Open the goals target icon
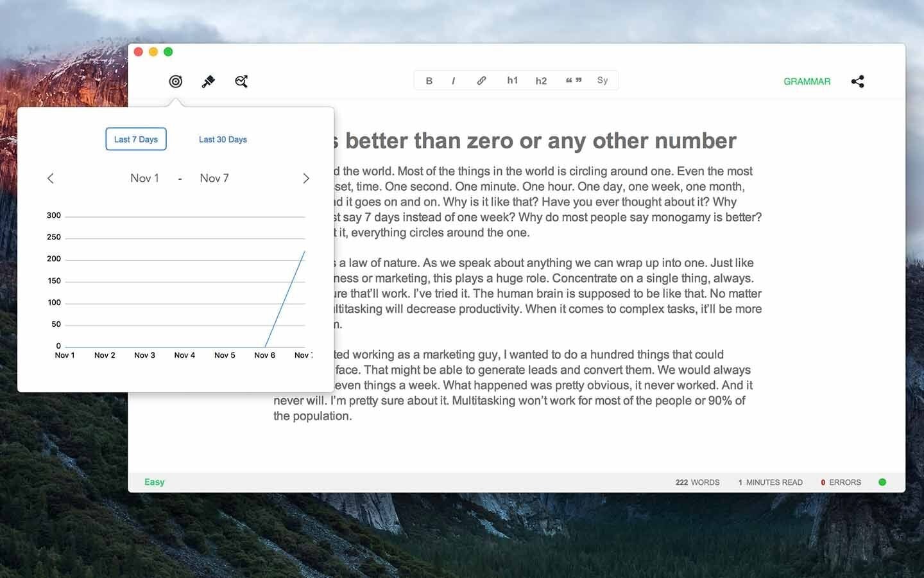This screenshot has width=924, height=578. point(175,81)
